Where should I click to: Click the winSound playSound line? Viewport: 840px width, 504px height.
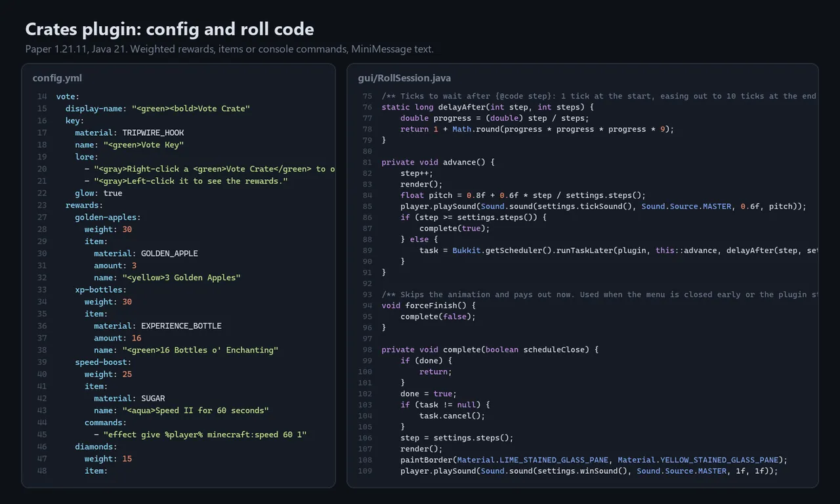point(589,471)
